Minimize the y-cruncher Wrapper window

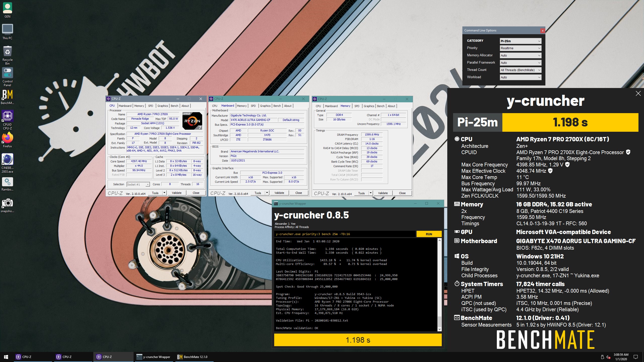(x=415, y=203)
